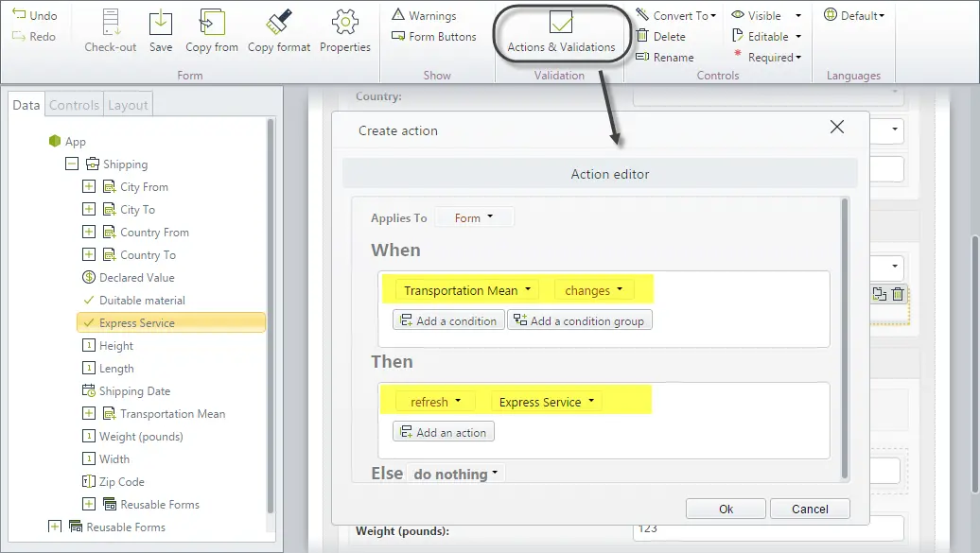Click the Check-out icon in the ribbon
The image size is (980, 553).
(x=111, y=23)
